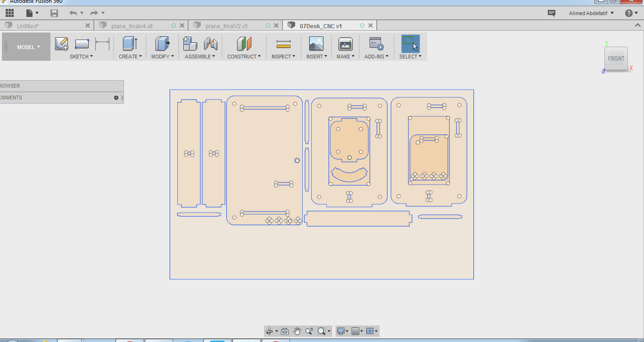Click the FRONT face of the ViewCube
The image size is (644, 342).
pyautogui.click(x=616, y=58)
